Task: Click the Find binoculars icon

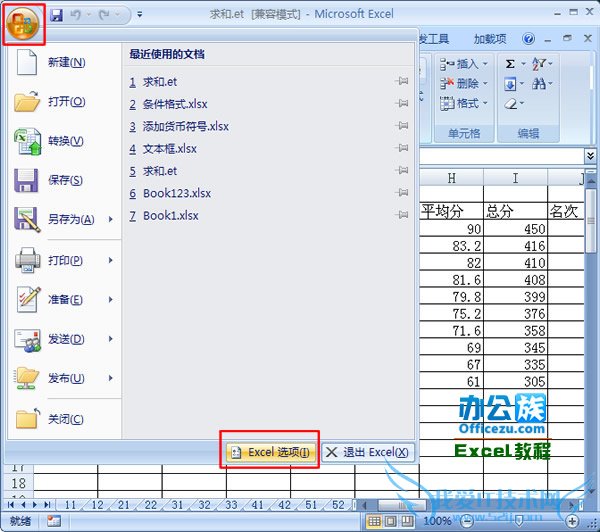Action: (539, 84)
